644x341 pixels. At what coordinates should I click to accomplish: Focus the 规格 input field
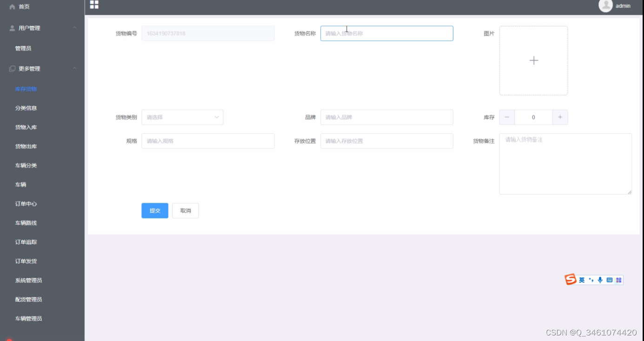click(208, 141)
